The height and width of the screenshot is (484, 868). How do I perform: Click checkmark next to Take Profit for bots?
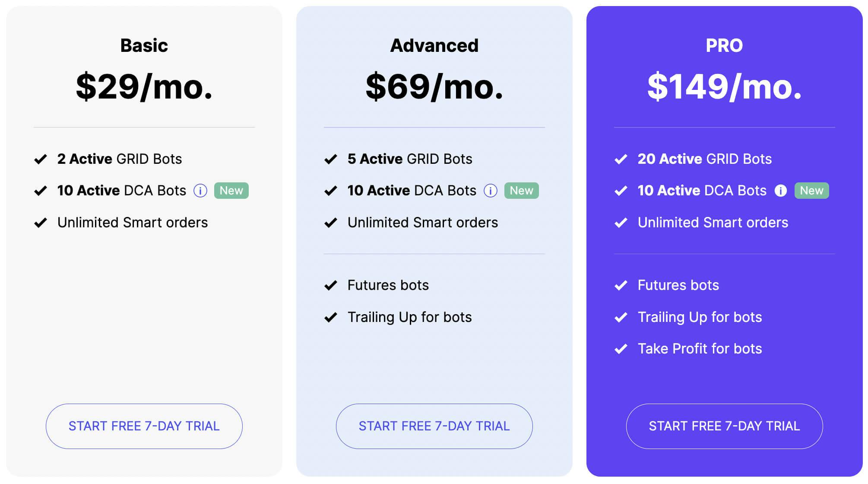tap(621, 349)
